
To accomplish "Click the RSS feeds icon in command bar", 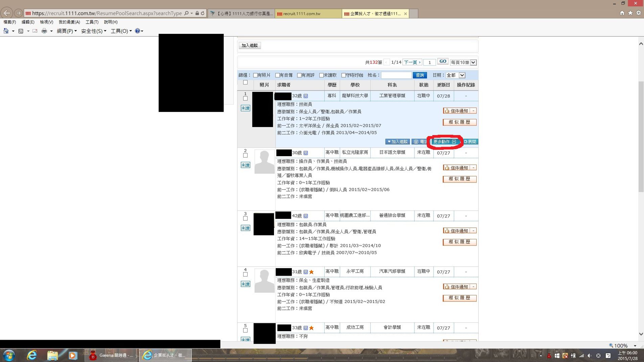I will pos(21,31).
